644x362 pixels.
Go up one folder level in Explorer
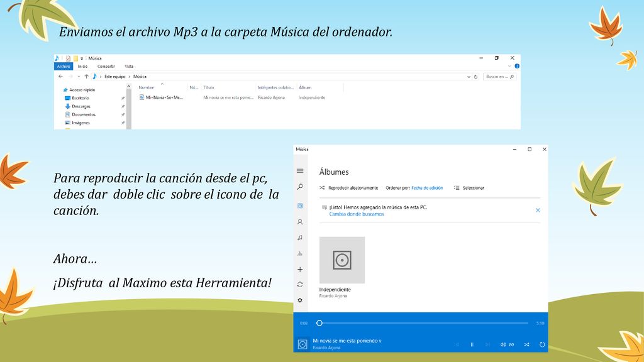pyautogui.click(x=86, y=76)
